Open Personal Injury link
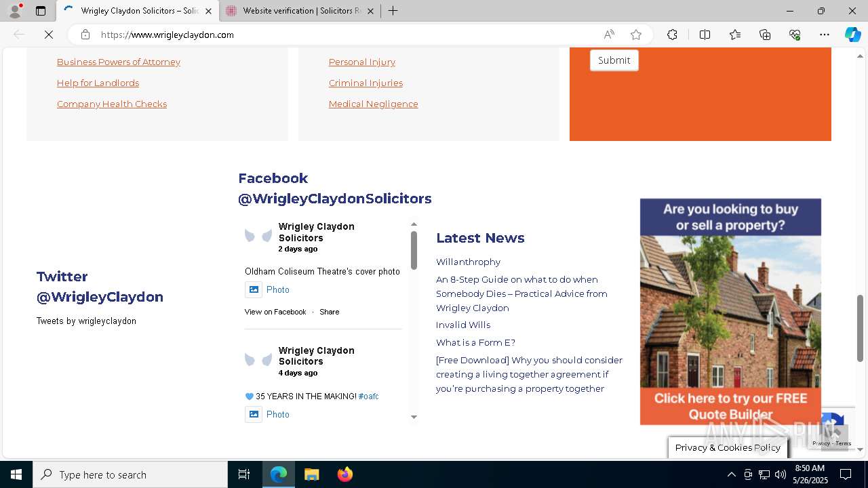 pyautogui.click(x=362, y=62)
